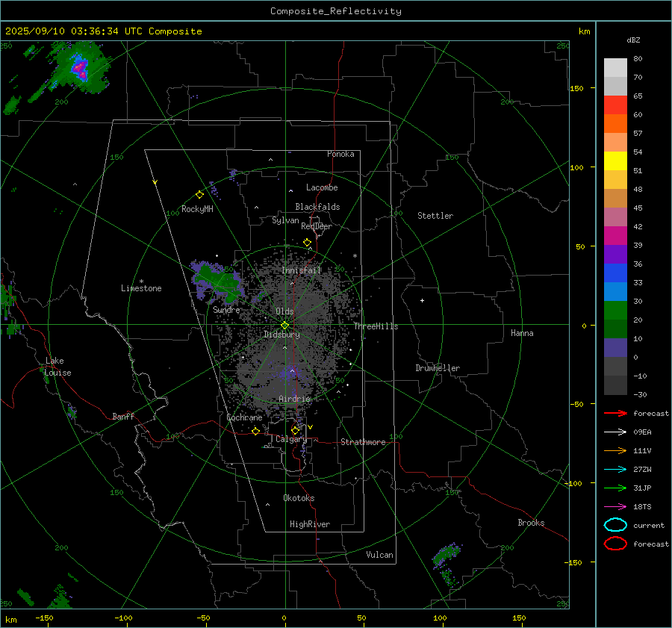Image resolution: width=672 pixels, height=628 pixels.
Task: Click the Sylvan label
Action: coord(285,220)
